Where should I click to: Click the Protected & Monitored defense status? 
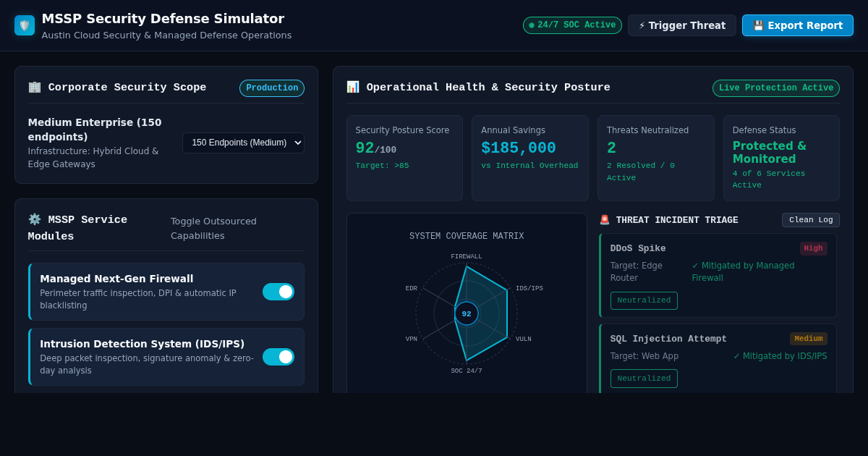click(x=770, y=153)
